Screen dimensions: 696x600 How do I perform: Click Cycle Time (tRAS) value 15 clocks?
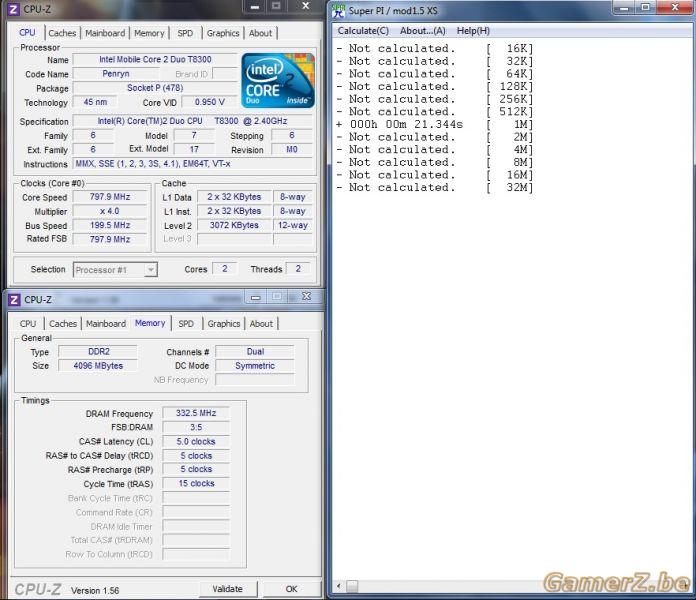196,484
